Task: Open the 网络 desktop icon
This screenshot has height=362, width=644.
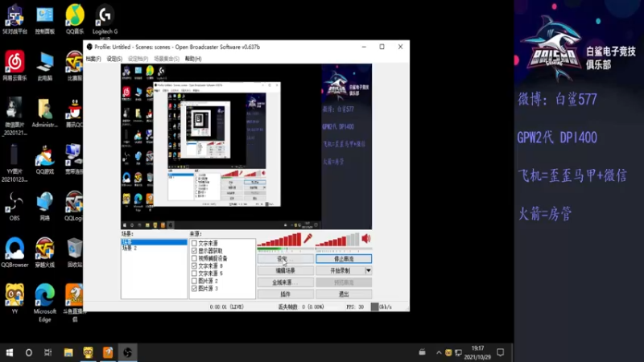Action: point(45,207)
